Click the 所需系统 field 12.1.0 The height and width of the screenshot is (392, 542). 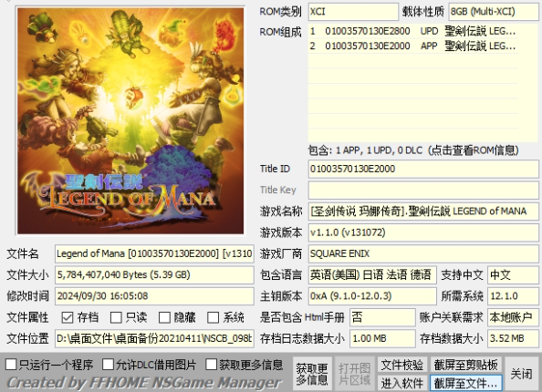pyautogui.click(x=513, y=296)
